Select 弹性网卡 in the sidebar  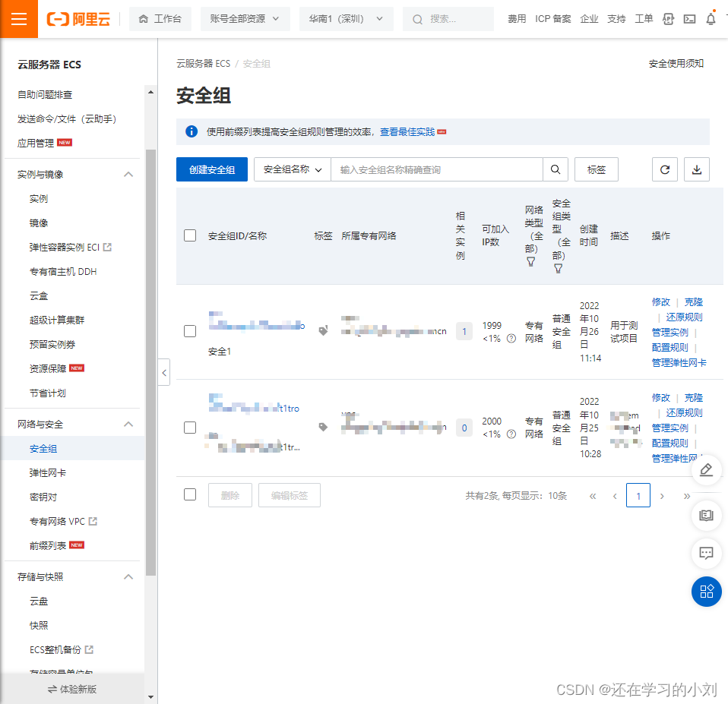click(x=48, y=473)
